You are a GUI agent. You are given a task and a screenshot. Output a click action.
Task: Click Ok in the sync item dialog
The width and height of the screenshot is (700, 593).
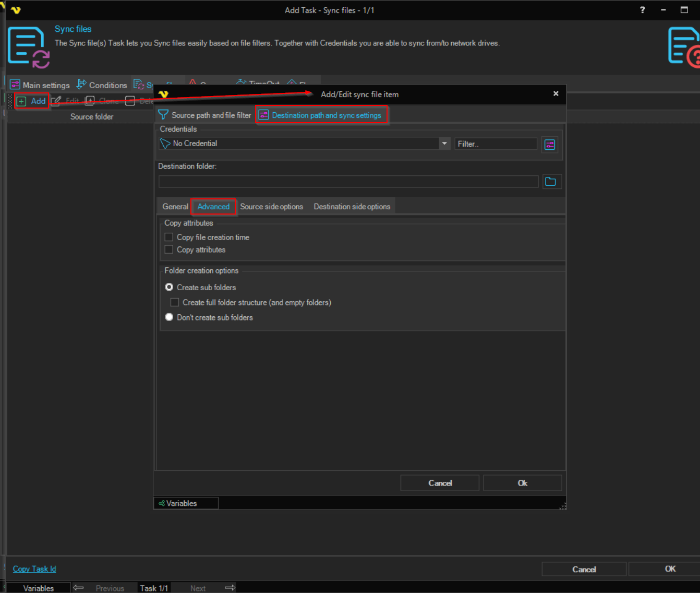pos(522,483)
